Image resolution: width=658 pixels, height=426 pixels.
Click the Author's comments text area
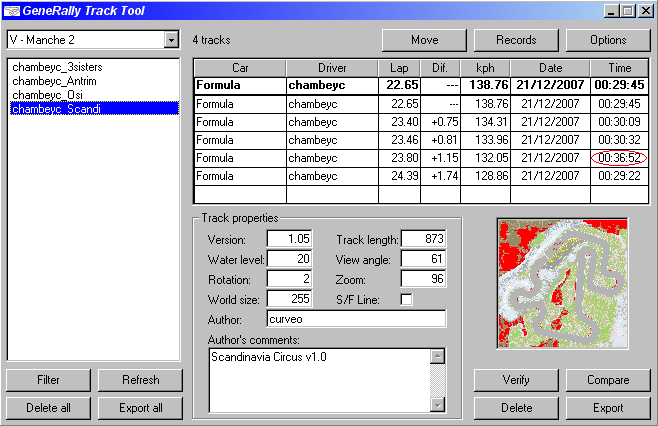tap(319, 380)
